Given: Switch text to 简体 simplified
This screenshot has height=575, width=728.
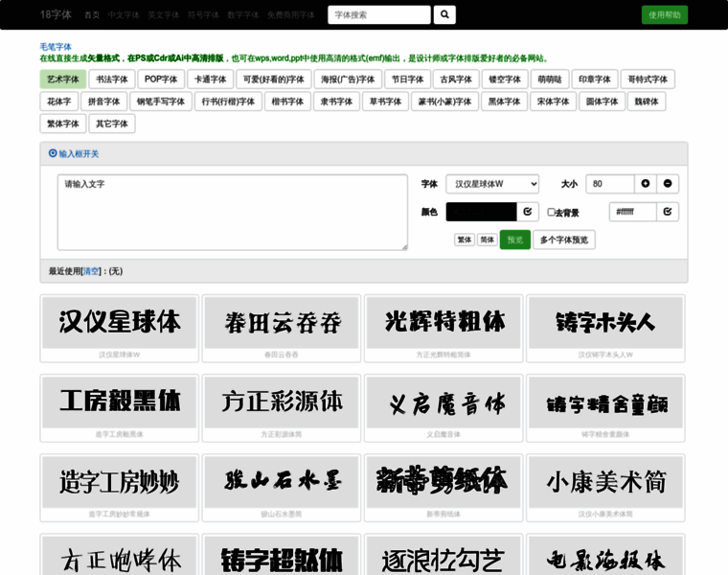Looking at the screenshot, I should (488, 240).
